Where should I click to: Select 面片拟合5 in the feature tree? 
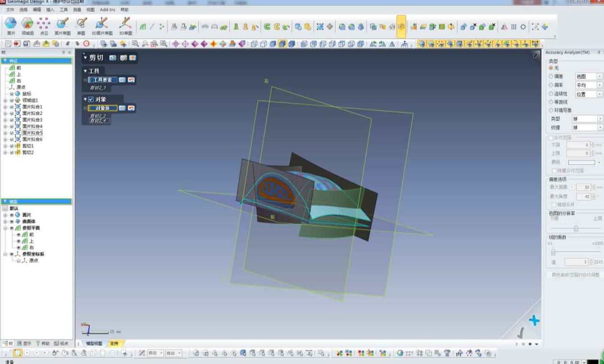pos(32,133)
